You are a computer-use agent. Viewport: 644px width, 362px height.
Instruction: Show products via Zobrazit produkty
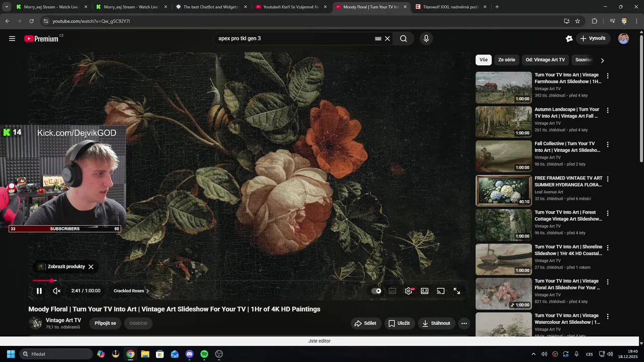click(x=66, y=266)
